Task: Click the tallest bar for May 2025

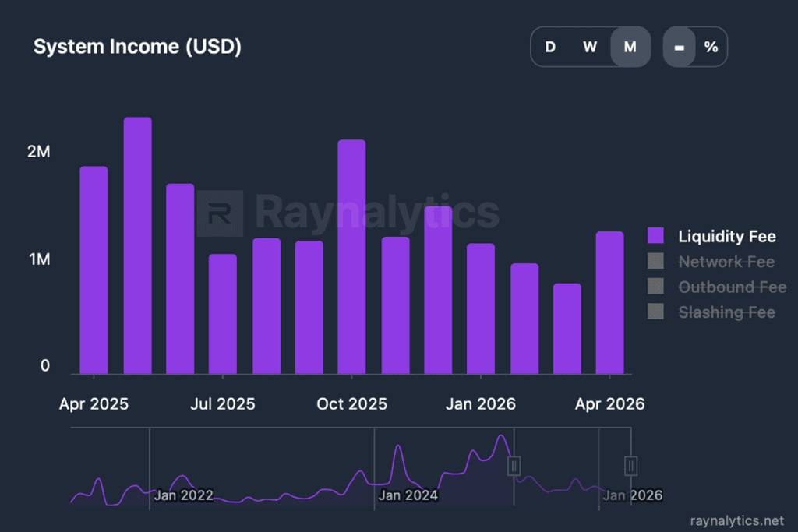Action: (138, 245)
